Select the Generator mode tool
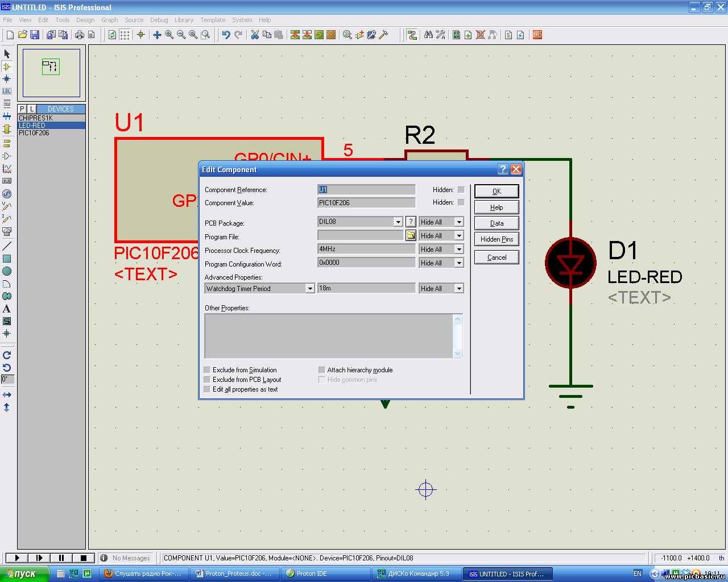 coord(7,194)
